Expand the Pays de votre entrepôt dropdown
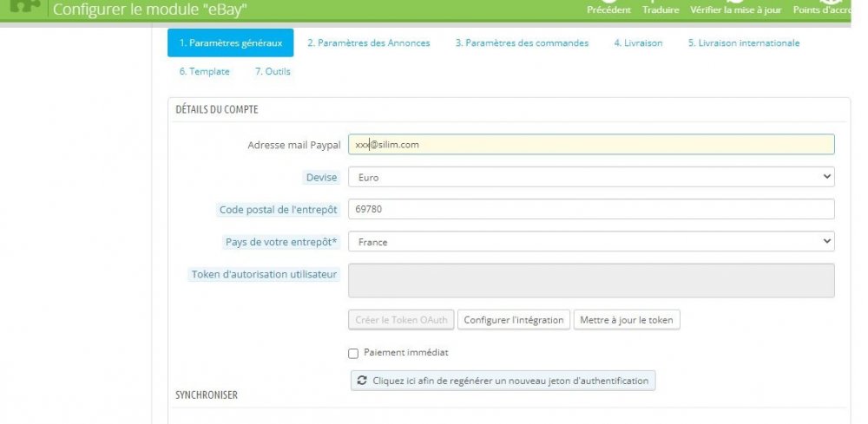The image size is (868, 424). coord(591,242)
